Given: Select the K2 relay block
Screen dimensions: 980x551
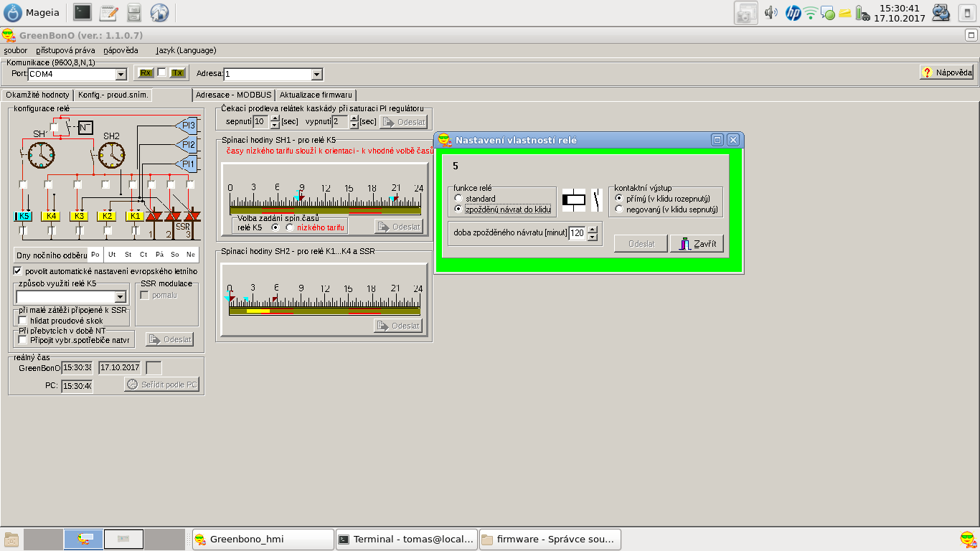Looking at the screenshot, I should (106, 216).
